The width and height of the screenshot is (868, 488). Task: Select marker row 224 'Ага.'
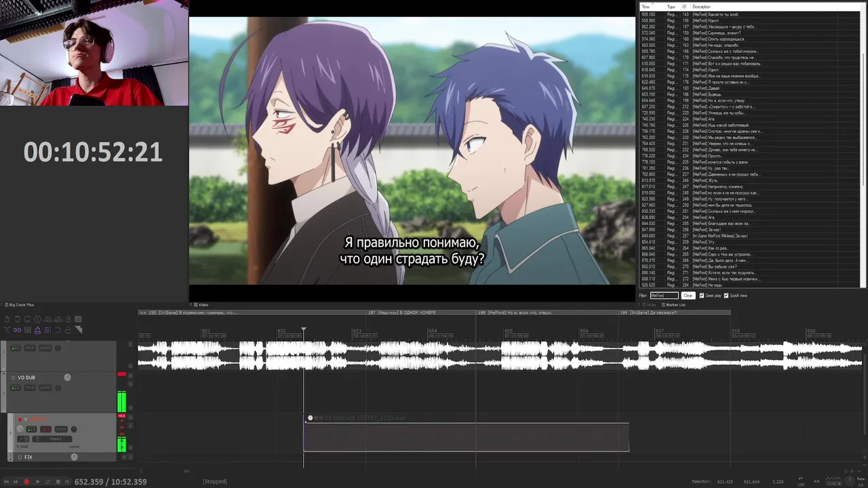point(750,119)
